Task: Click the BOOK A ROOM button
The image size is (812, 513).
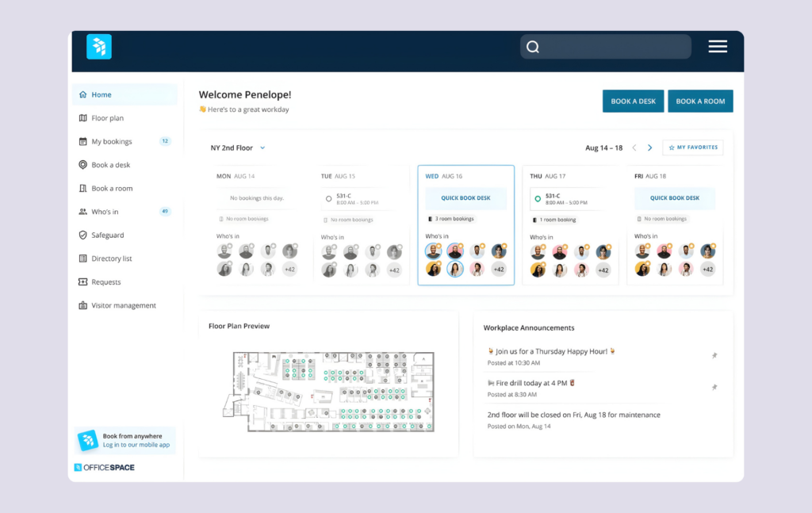Action: 700,101
